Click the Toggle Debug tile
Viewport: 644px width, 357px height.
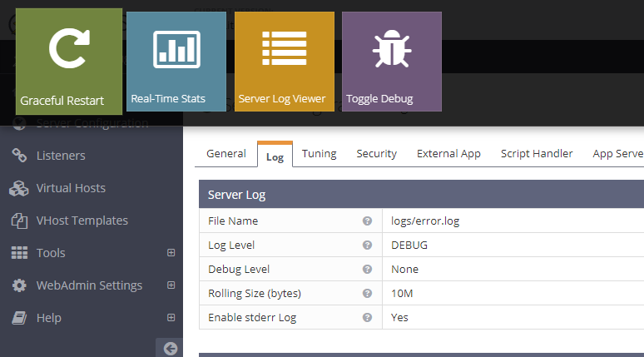[392, 62]
